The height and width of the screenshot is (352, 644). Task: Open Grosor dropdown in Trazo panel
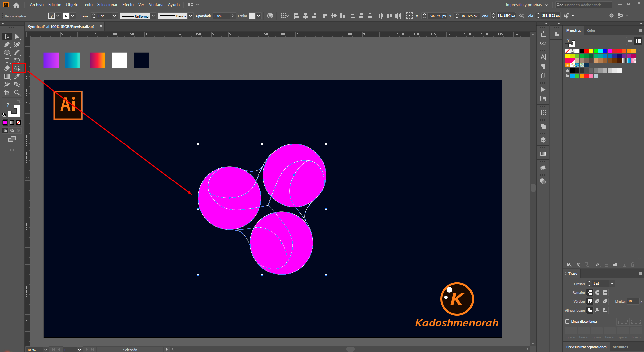click(x=612, y=284)
